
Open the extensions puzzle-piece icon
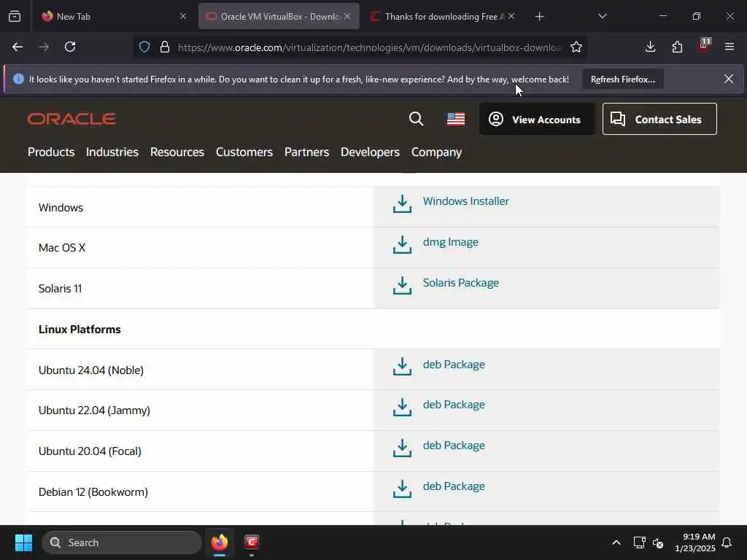coord(677,47)
